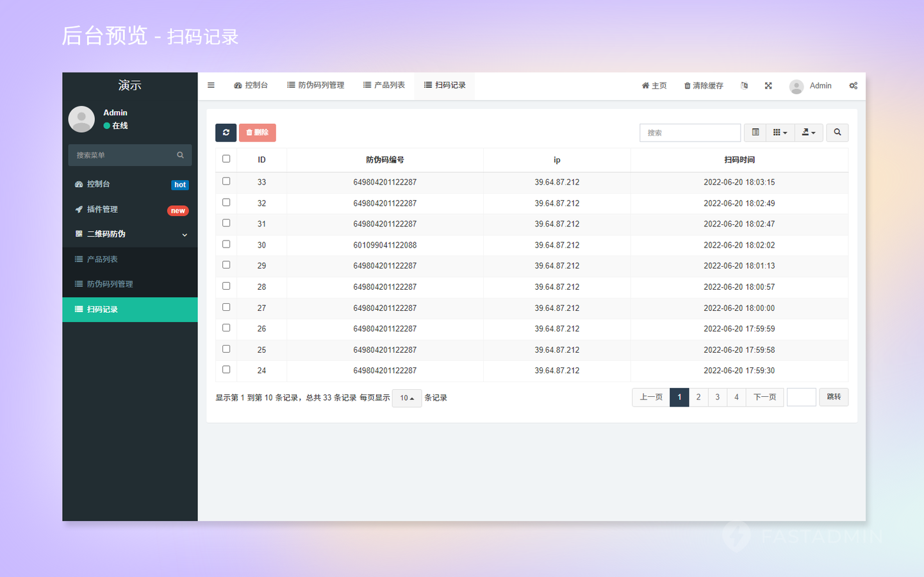Screen dimensions: 924x577
Task: Open the columns grid dropdown
Action: pos(780,133)
